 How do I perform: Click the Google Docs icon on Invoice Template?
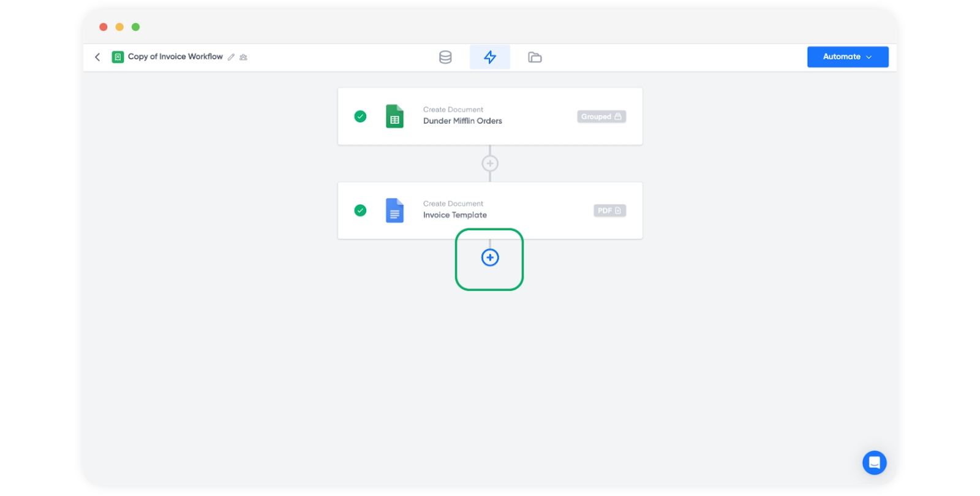tap(394, 211)
